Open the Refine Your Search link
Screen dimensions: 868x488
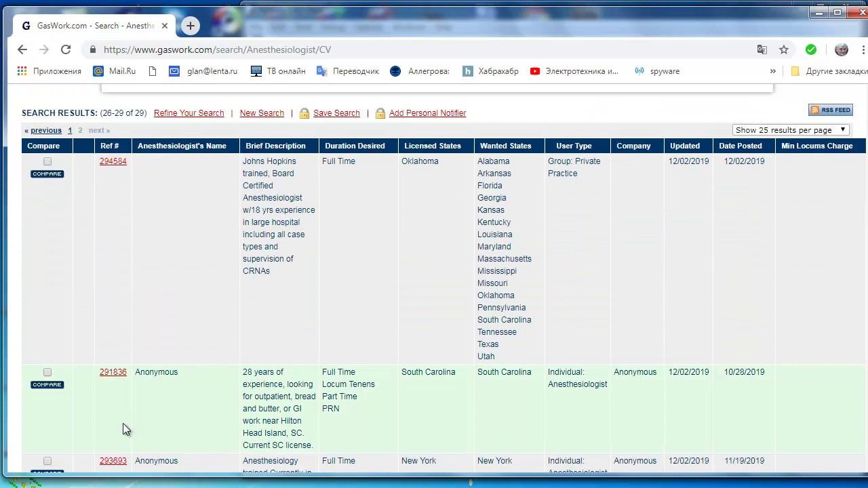coord(189,113)
